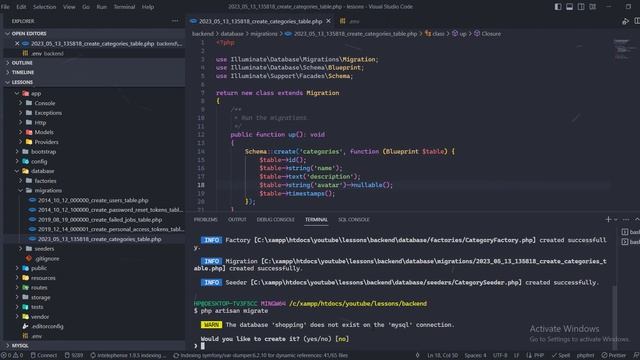
Task: Click the Run Code icon above editor
Action: tap(625, 21)
